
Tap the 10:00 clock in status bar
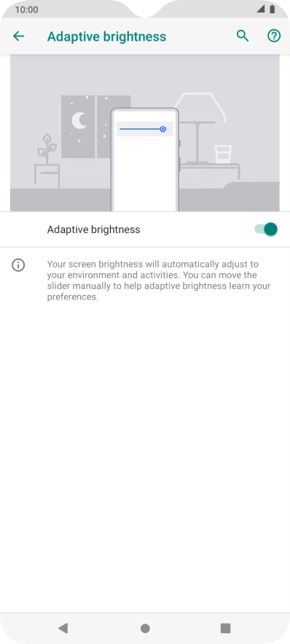26,9
